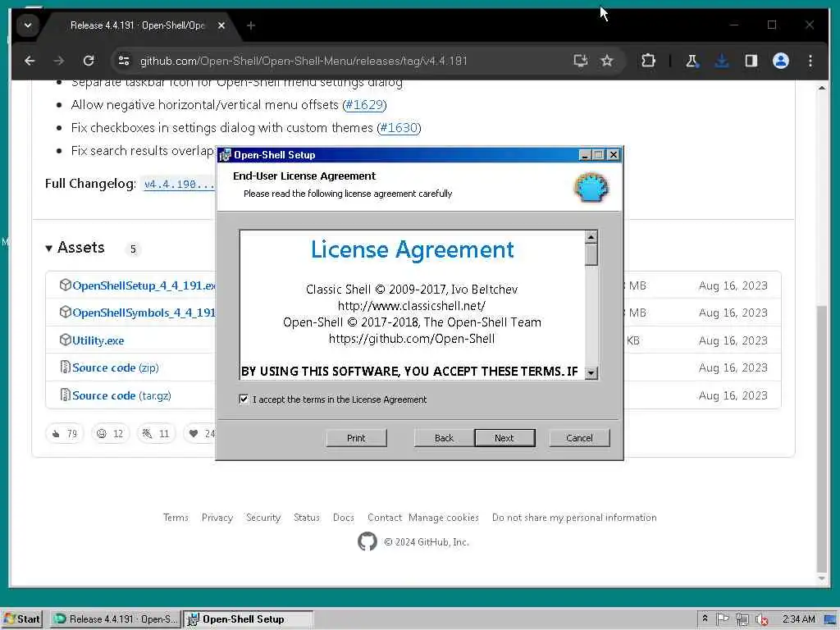
Task: Open Terms footer link
Action: click(x=176, y=518)
